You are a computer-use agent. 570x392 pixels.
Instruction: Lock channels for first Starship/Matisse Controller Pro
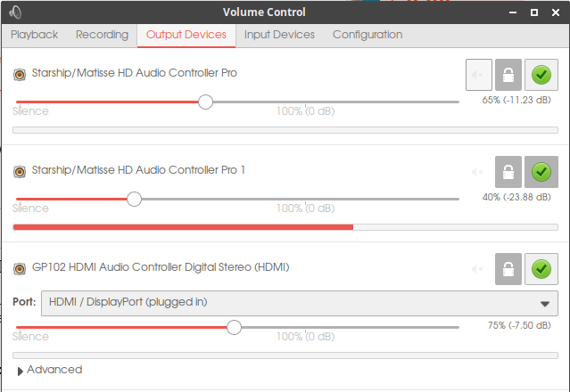[508, 74]
